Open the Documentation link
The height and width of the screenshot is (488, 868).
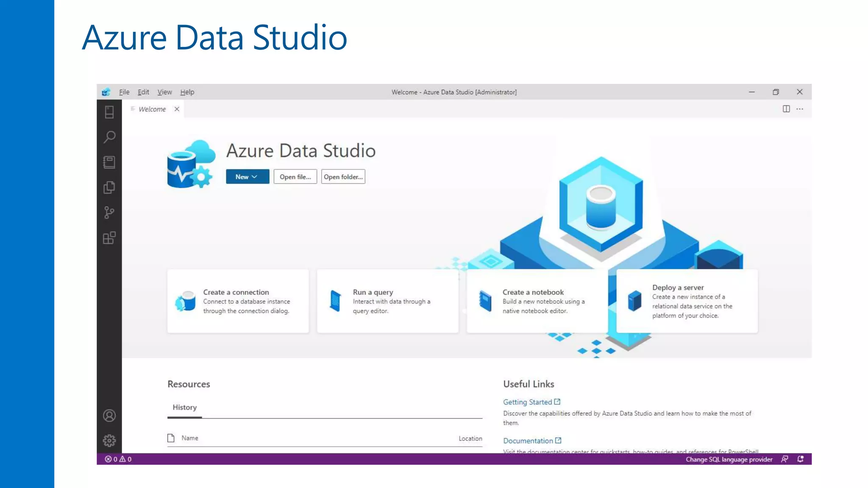528,441
